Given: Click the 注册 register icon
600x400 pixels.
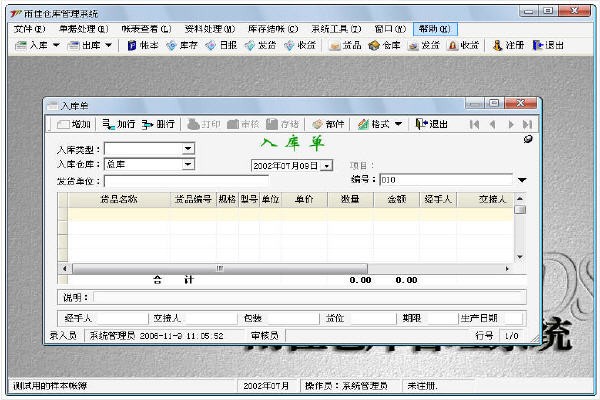Looking at the screenshot, I should (x=509, y=46).
